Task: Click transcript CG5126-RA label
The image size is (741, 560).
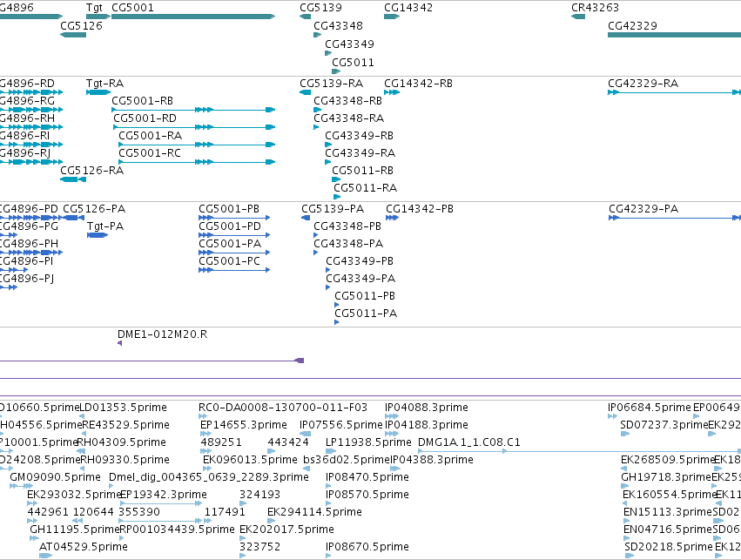Action: click(92, 170)
